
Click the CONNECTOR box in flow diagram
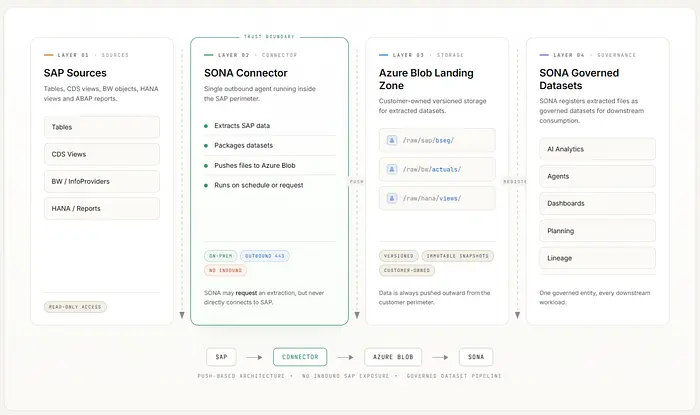point(300,357)
